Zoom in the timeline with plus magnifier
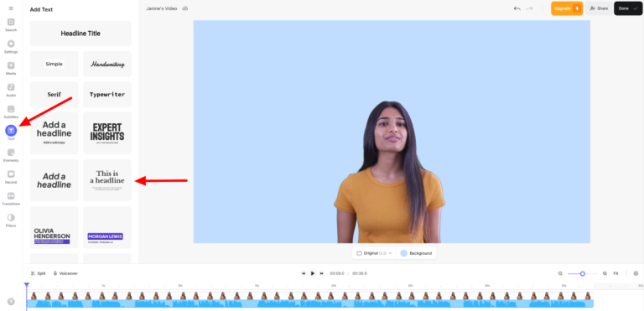 (605, 273)
